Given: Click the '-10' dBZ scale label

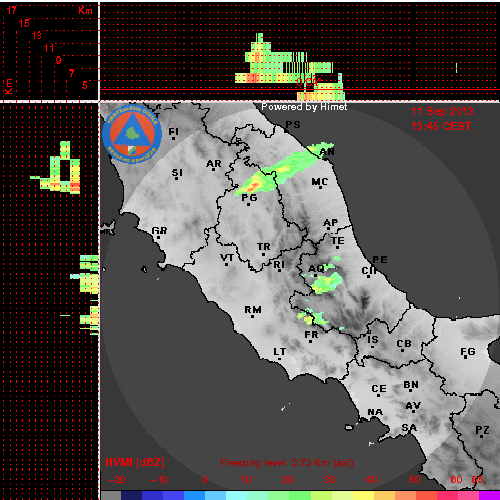Looking at the screenshot, I should pos(159,480).
